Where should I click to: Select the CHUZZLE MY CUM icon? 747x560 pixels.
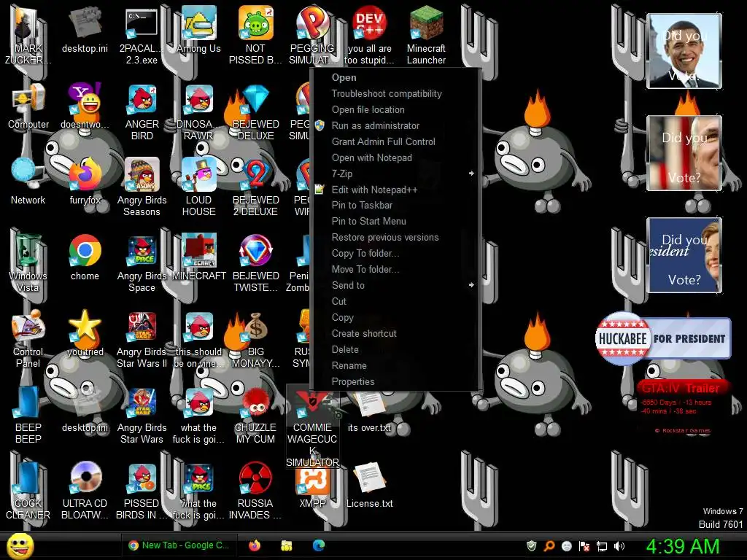coord(255,415)
